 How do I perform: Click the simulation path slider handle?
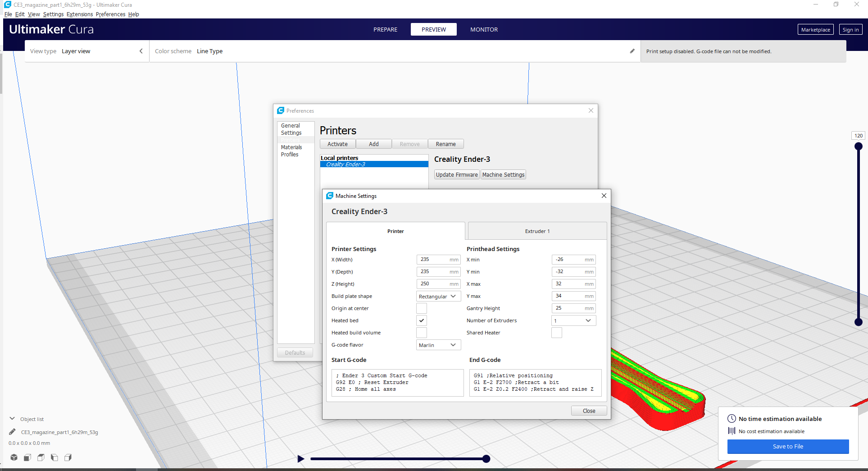point(486,459)
